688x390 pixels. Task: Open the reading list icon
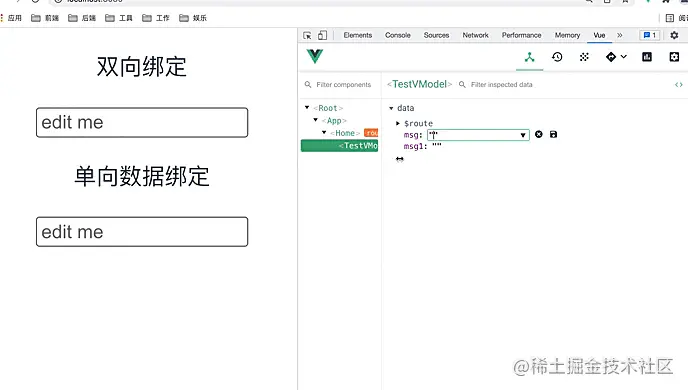[x=670, y=18]
